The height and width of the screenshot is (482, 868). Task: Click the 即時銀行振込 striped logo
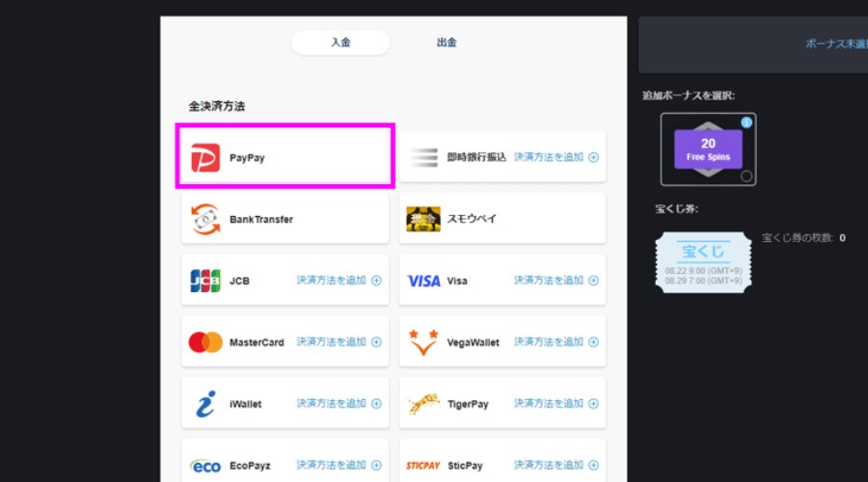click(x=423, y=158)
